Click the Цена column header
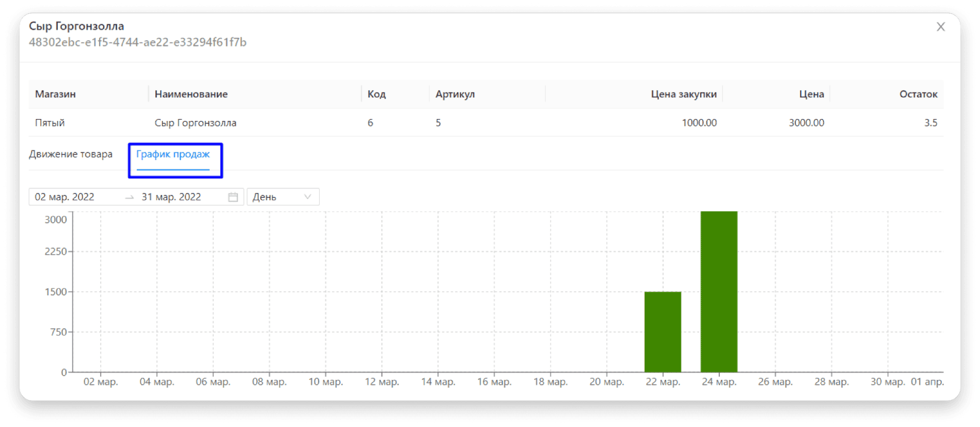This screenshot has height=427, width=980. pyautogui.click(x=811, y=94)
